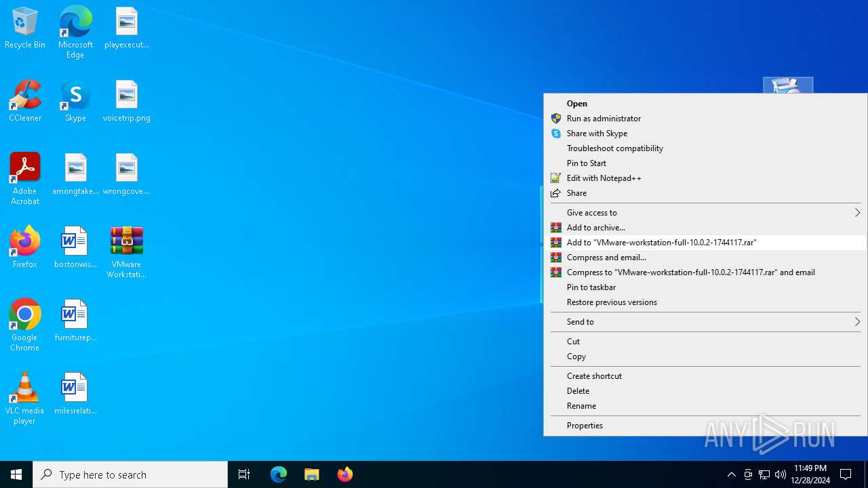Choose the Share menu entry
This screenshot has height=488, width=868.
point(705,193)
